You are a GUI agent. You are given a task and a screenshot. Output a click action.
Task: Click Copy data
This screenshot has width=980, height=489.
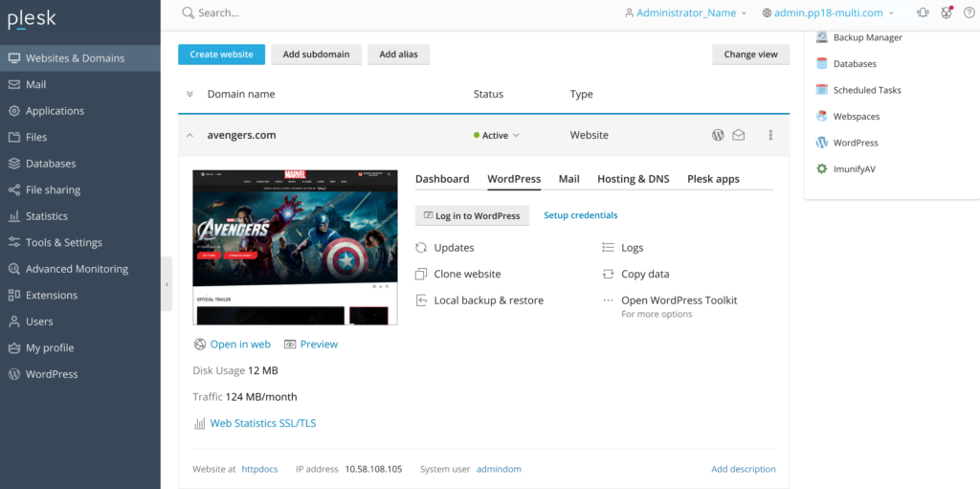(635, 274)
